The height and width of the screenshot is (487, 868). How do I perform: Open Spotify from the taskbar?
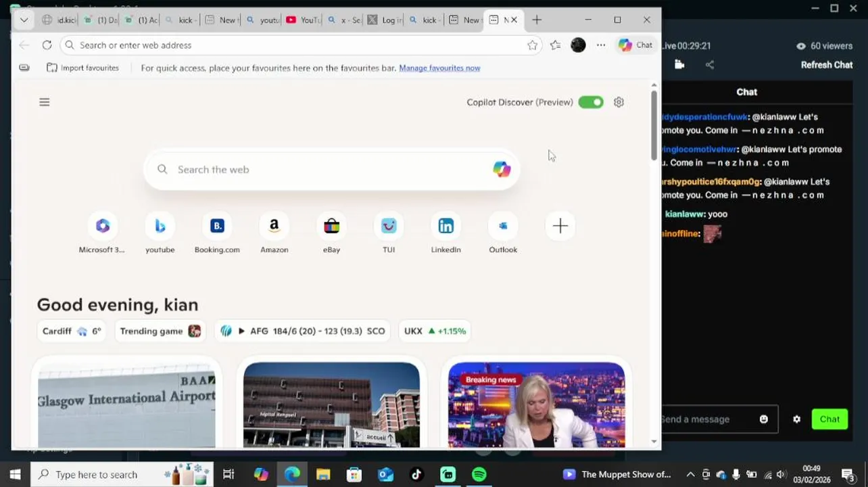pyautogui.click(x=479, y=475)
